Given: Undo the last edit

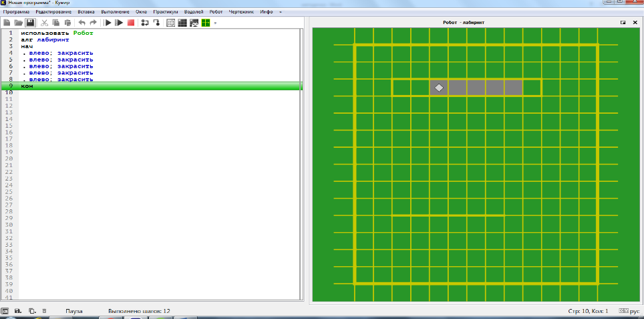Looking at the screenshot, I should 82,23.
